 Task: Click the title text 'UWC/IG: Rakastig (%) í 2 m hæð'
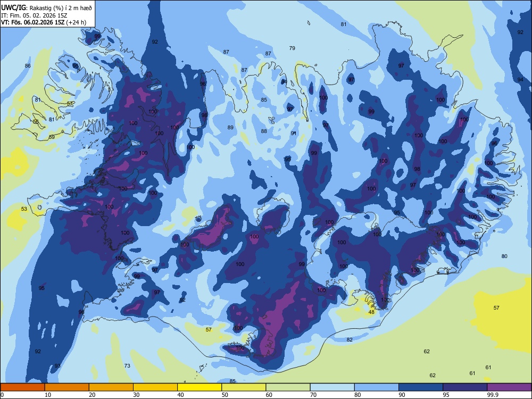tap(46, 8)
